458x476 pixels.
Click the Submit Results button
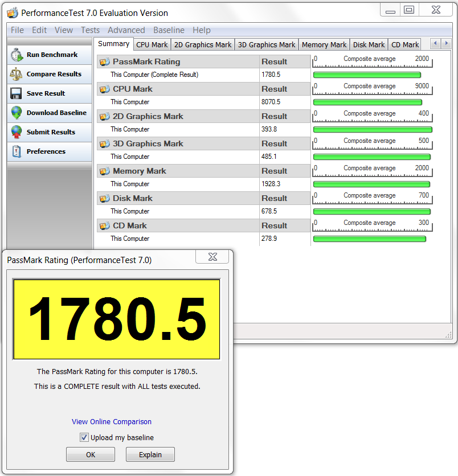click(50, 132)
